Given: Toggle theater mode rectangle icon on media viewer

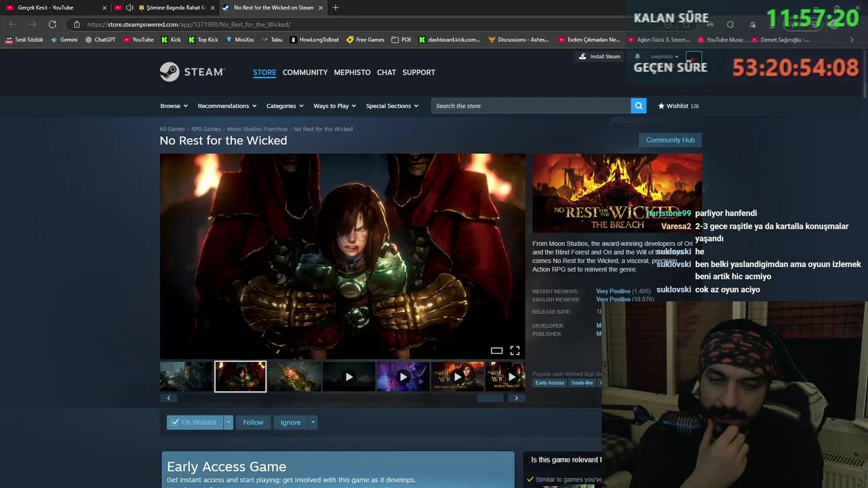Looking at the screenshot, I should (x=496, y=350).
